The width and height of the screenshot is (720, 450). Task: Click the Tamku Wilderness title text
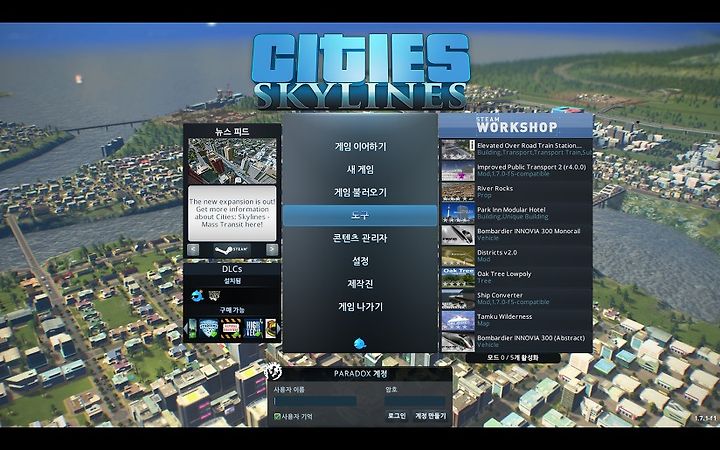tap(505, 316)
